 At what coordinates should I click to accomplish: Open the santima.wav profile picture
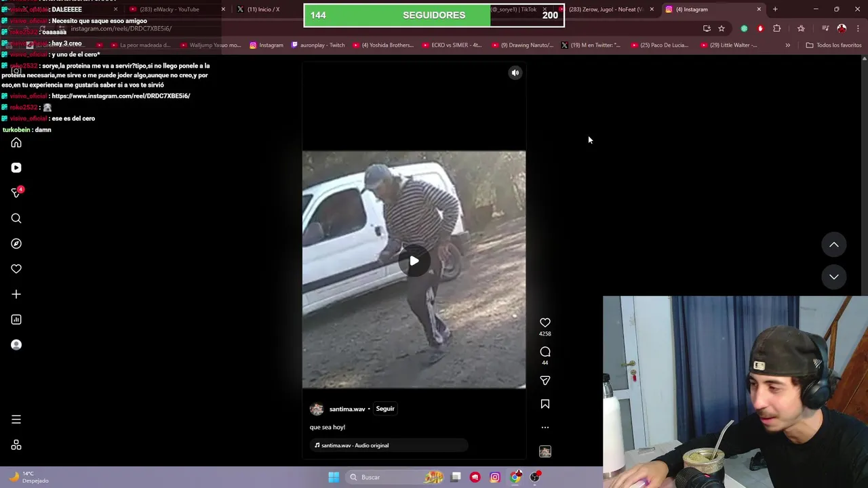[317, 409]
